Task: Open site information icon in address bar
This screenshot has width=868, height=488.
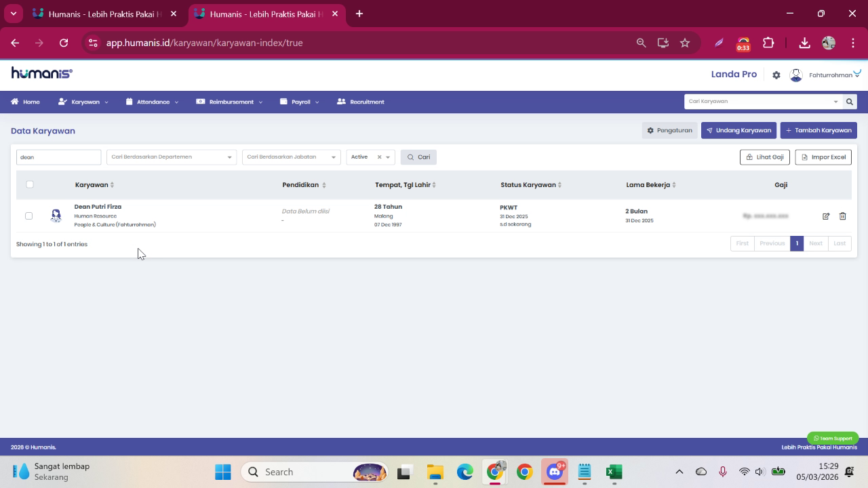Action: (93, 43)
